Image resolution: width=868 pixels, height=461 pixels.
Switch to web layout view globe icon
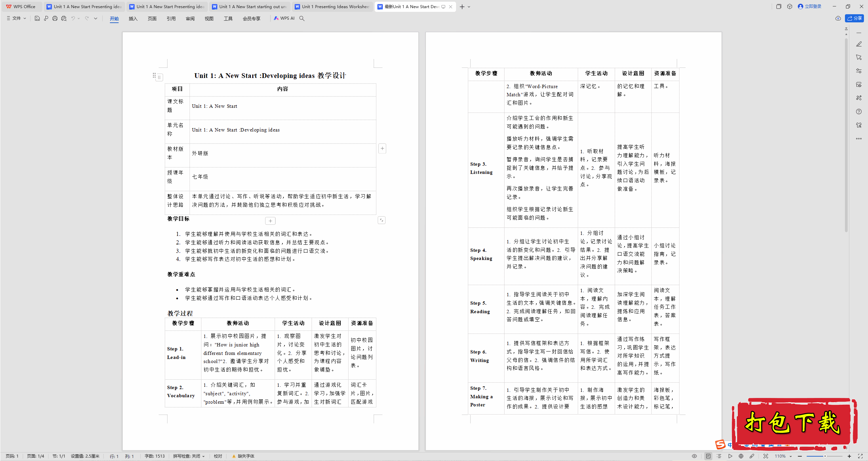(x=741, y=456)
